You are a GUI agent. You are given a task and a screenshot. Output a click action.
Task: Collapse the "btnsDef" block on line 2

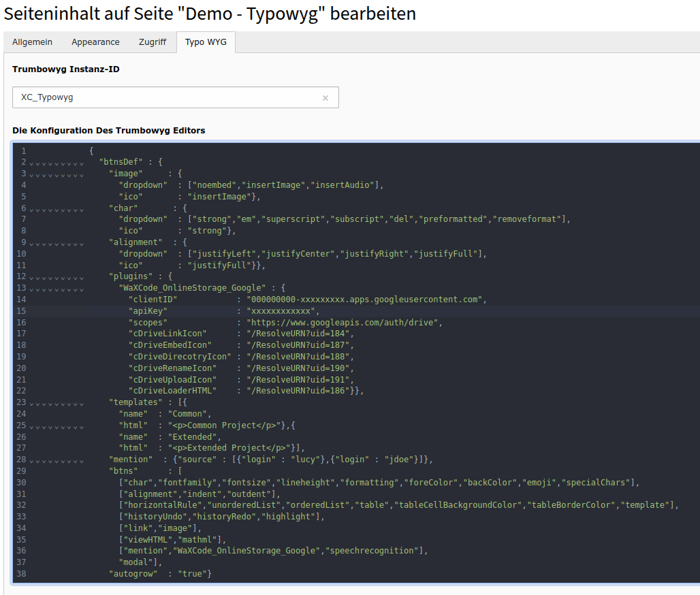57,163
